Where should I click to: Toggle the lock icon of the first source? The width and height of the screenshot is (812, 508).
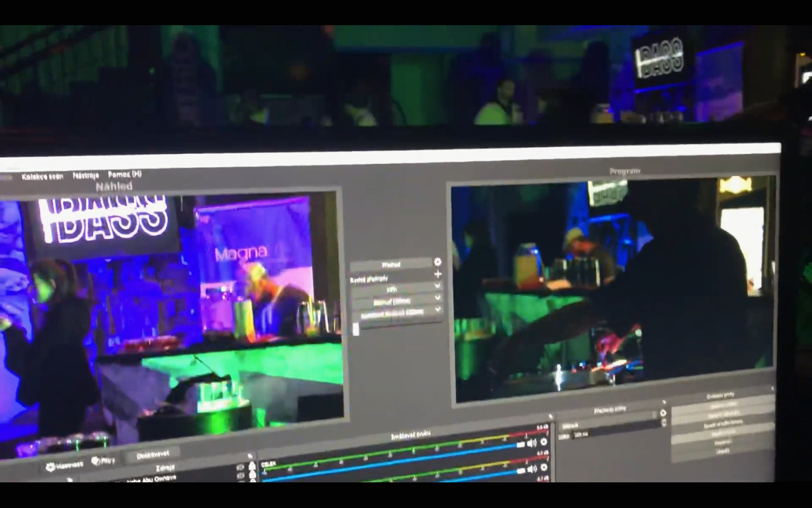(x=252, y=466)
